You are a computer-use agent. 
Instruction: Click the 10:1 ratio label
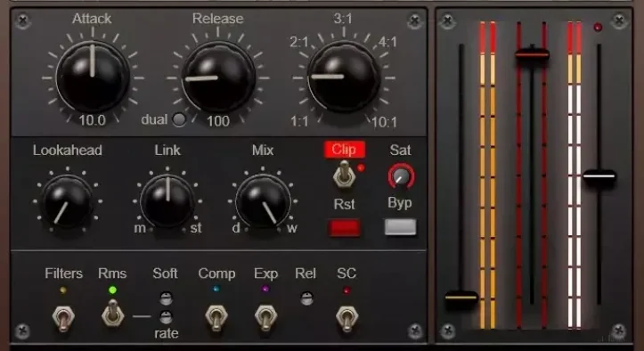pos(384,122)
